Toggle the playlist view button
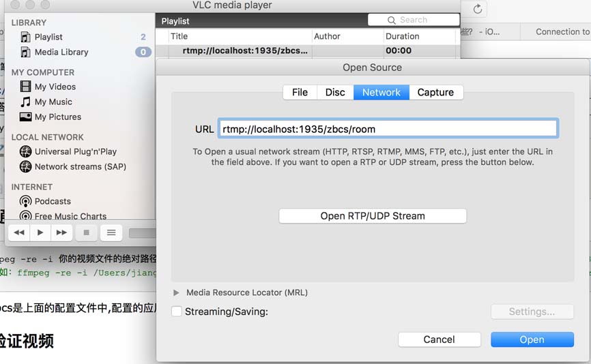This screenshot has height=364, width=591. tap(111, 232)
